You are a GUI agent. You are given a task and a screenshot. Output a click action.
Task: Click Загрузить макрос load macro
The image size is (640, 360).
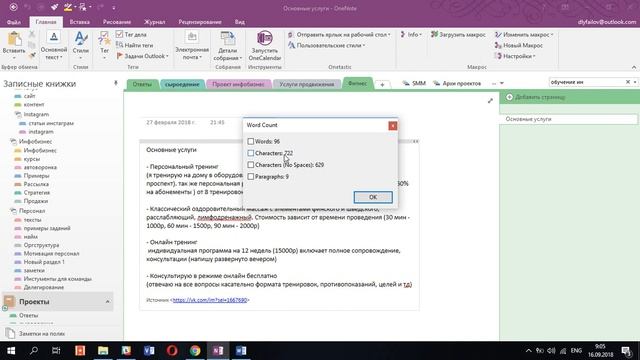(458, 35)
